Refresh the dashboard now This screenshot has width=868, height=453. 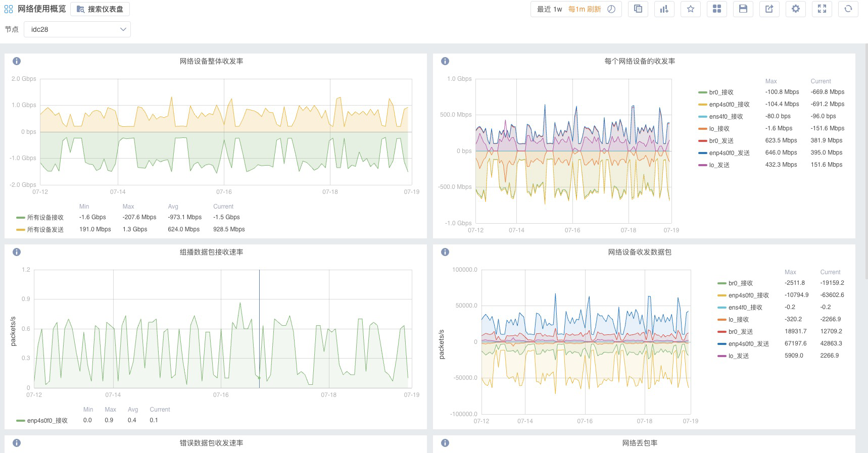(x=848, y=9)
